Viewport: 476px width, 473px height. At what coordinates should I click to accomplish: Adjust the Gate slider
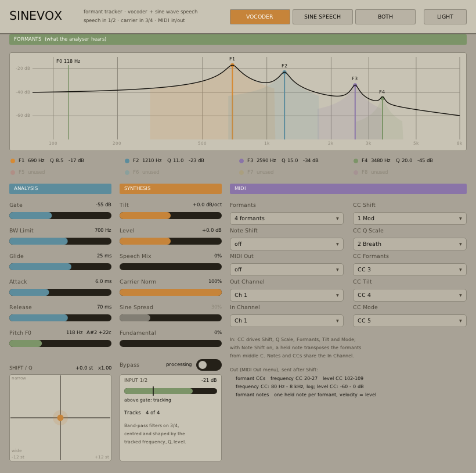(60, 216)
